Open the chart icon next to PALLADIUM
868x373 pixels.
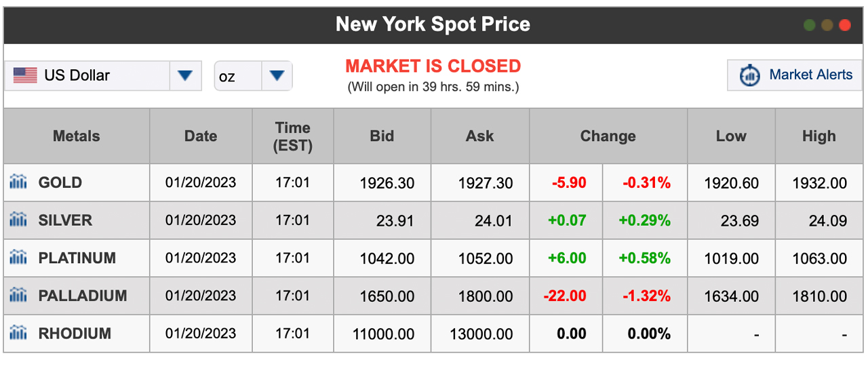[18, 296]
